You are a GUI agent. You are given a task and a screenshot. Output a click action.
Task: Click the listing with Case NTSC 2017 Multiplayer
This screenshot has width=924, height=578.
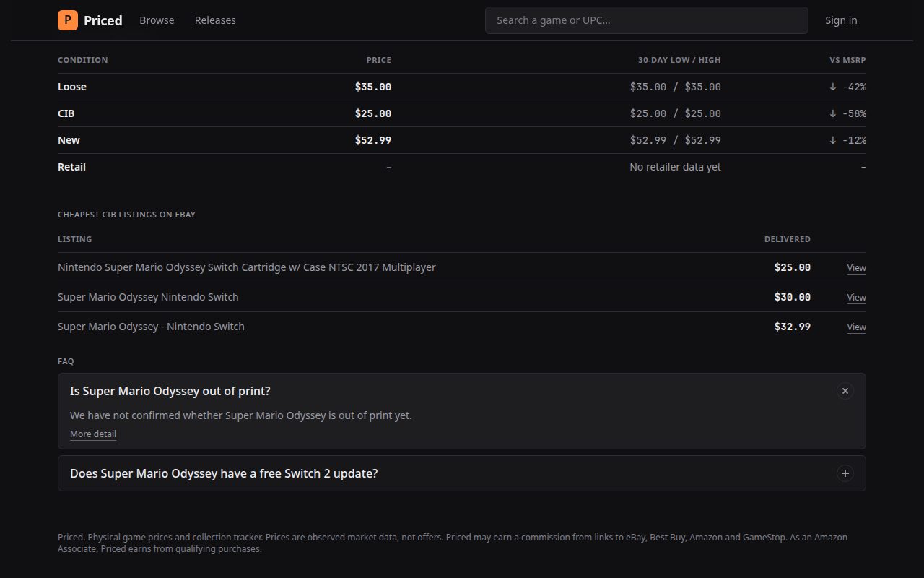pyautogui.click(x=247, y=267)
